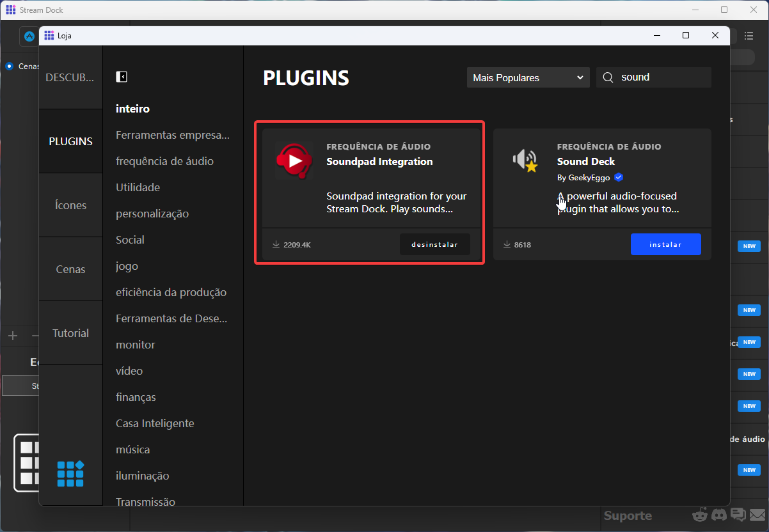Click the Soundpad Integration title text

coord(379,161)
